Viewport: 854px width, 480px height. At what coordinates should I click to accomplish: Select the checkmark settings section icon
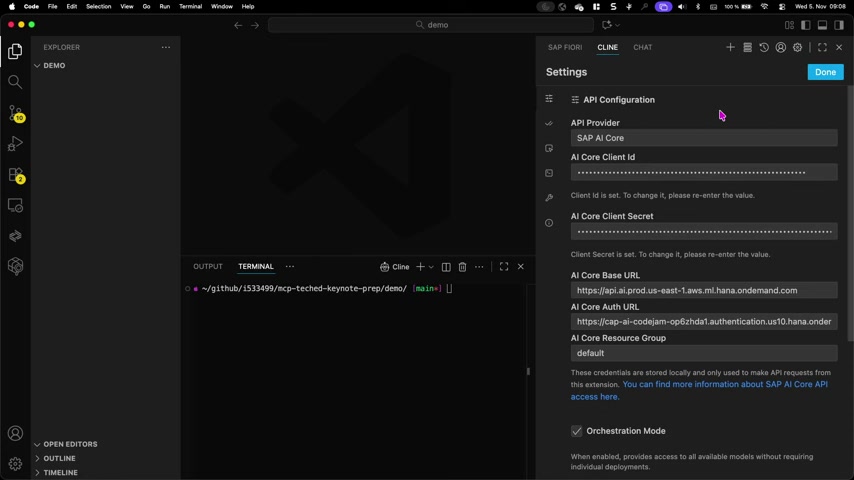[x=549, y=124]
